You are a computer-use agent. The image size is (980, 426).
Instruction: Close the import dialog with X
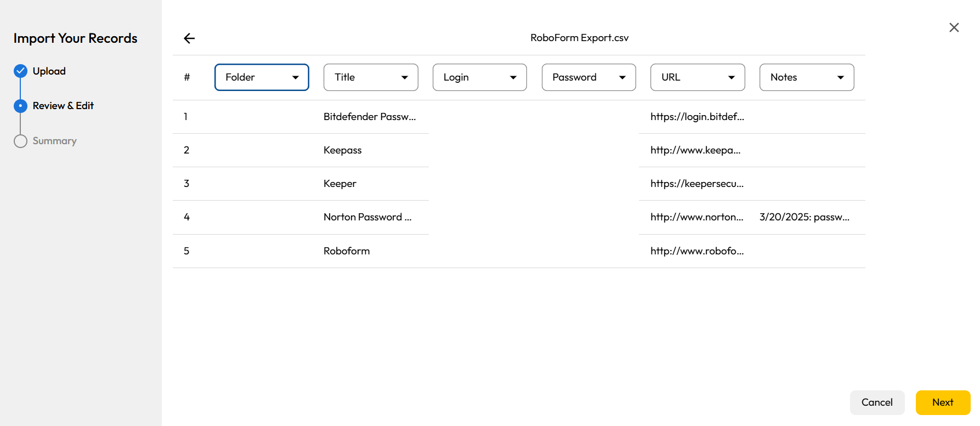tap(954, 27)
